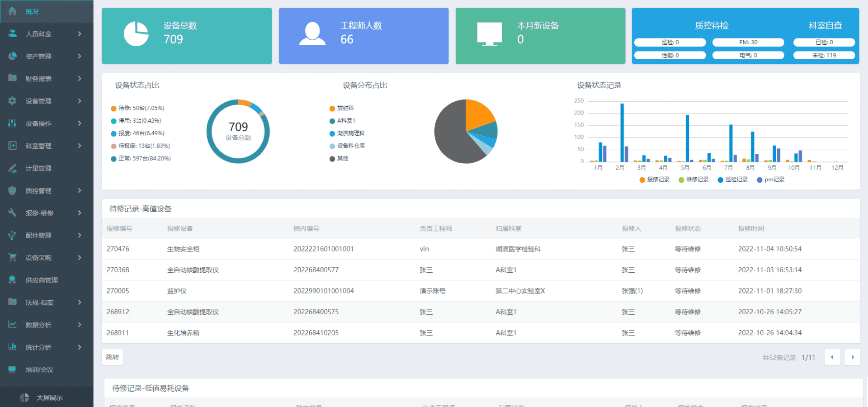Click the 设备采购 shopping cart icon
This screenshot has width=868, height=407.
(x=12, y=257)
